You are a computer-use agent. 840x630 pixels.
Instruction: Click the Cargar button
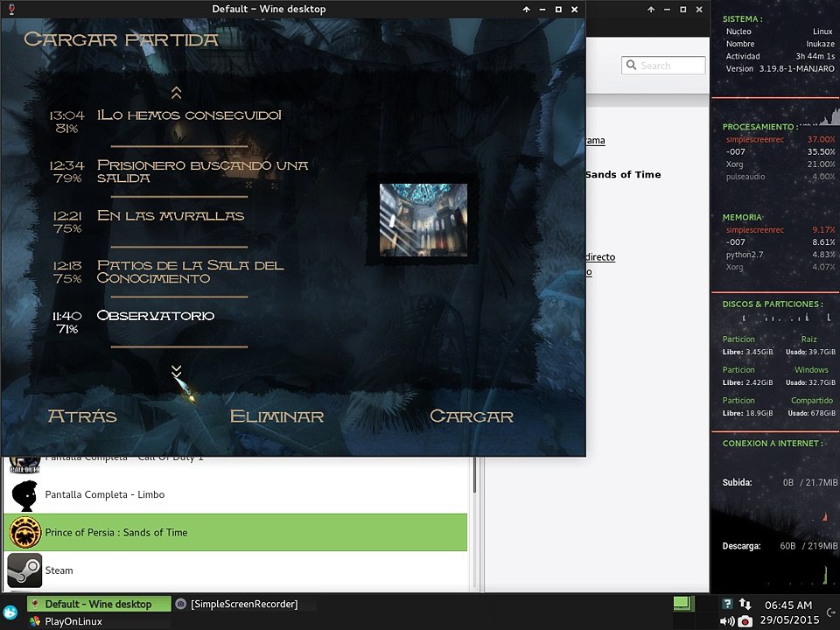coord(472,416)
